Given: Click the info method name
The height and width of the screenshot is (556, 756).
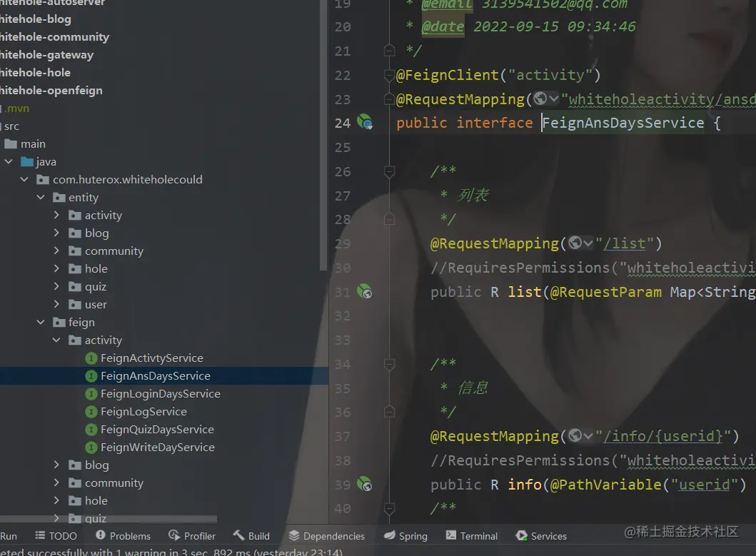Looking at the screenshot, I should point(525,484).
